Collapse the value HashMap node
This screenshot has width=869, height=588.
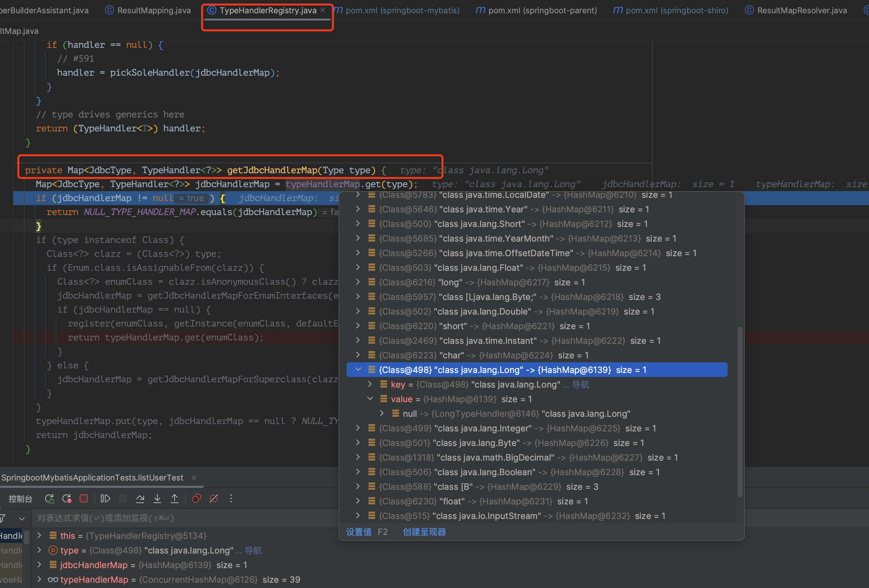pyautogui.click(x=370, y=399)
